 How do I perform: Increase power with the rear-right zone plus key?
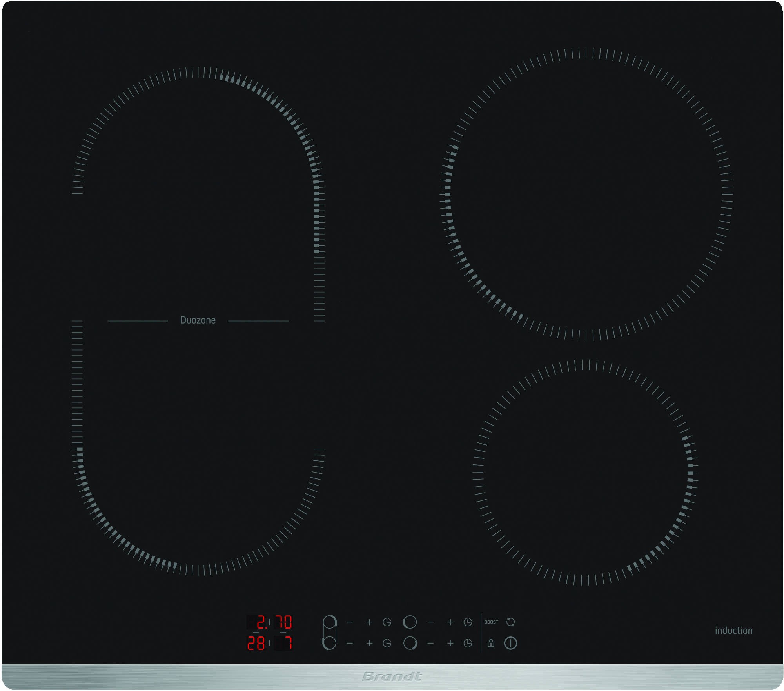450,622
